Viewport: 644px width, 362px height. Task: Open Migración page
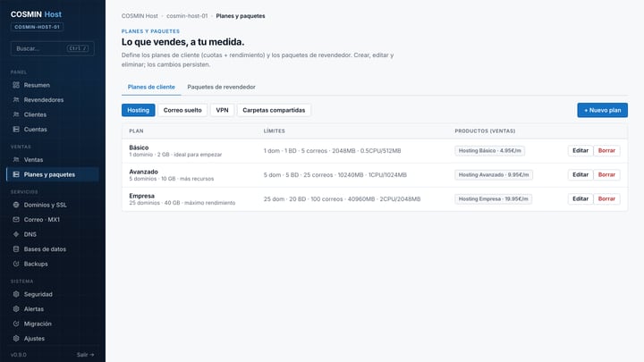(53, 324)
